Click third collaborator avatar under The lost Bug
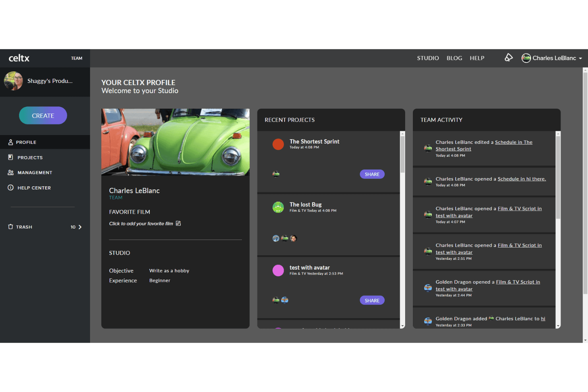 point(294,238)
